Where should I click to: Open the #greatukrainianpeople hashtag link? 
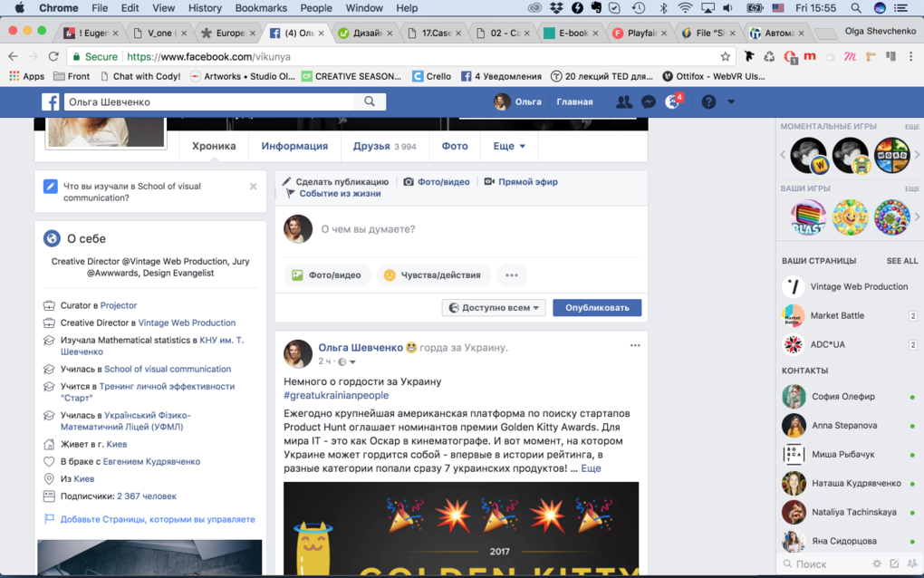tap(336, 395)
